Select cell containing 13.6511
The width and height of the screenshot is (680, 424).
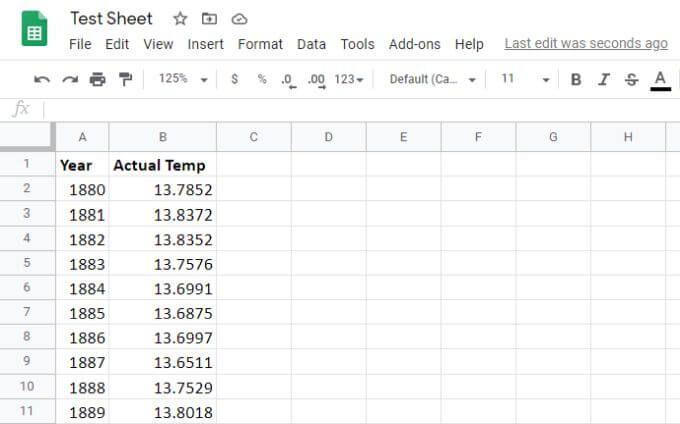point(163,362)
